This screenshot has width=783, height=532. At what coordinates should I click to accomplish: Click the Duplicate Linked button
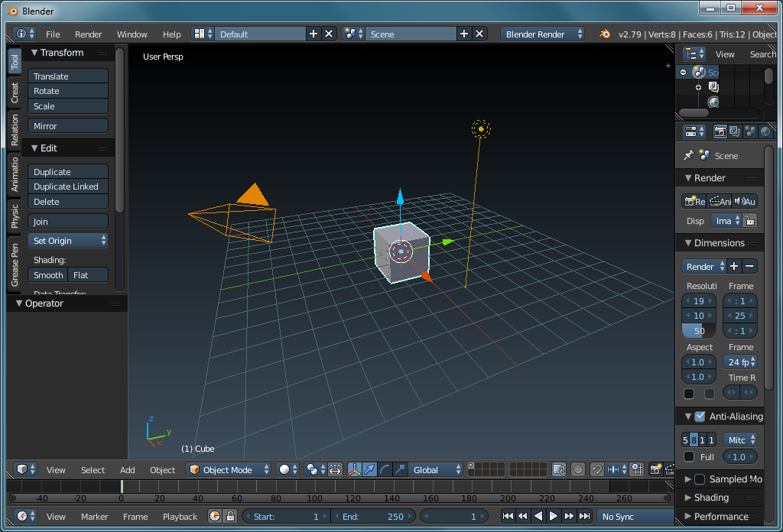coord(68,187)
